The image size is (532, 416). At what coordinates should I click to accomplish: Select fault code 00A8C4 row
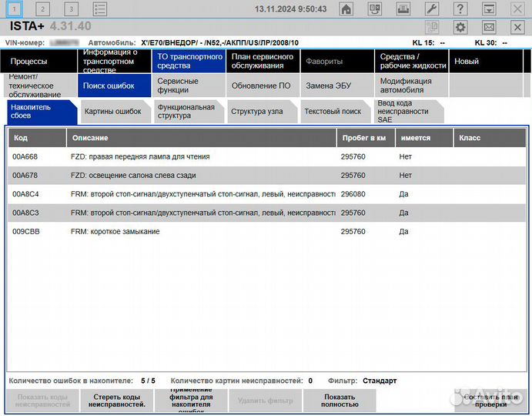click(x=267, y=194)
